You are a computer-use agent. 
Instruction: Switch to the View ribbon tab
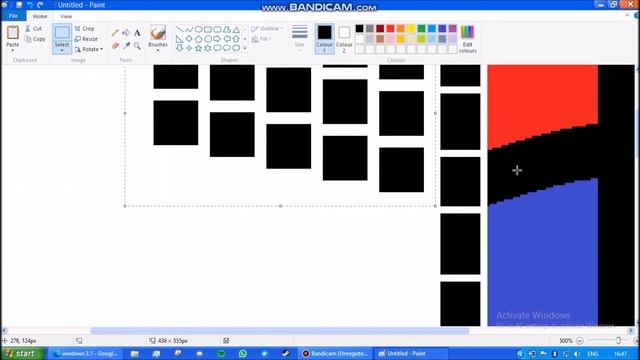point(66,16)
